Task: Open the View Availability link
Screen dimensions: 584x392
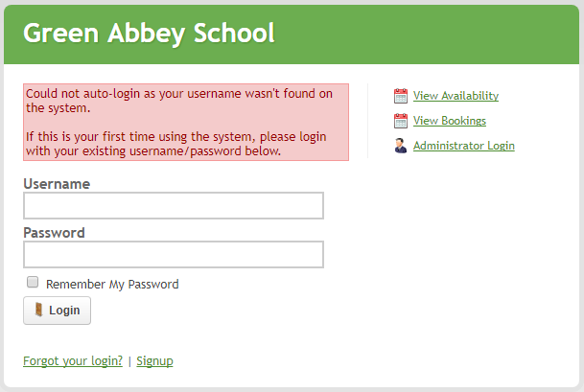Action: pyautogui.click(x=456, y=96)
